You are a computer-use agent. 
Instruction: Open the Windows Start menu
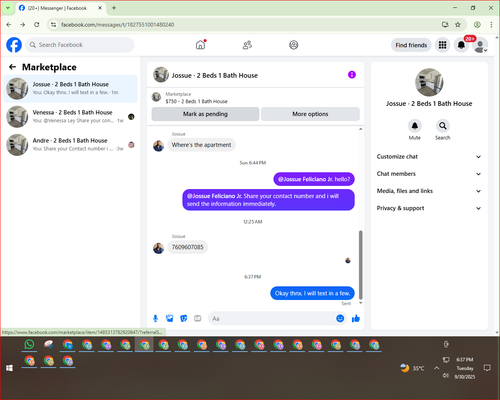pyautogui.click(x=9, y=368)
